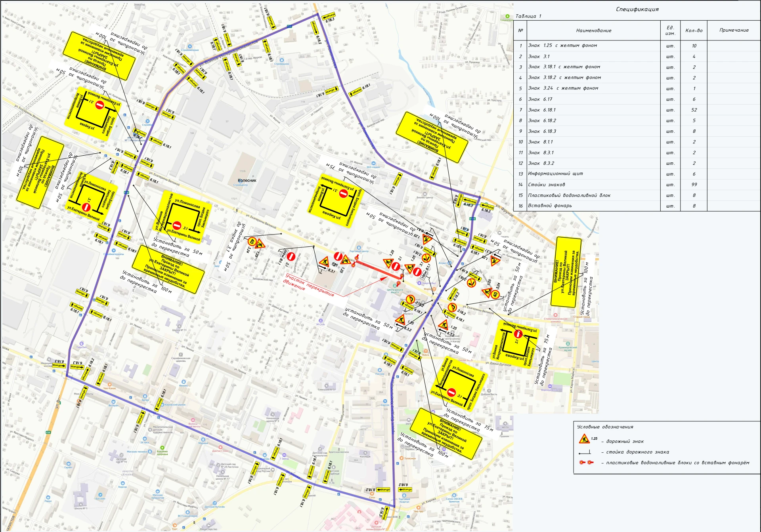
Task: Select the 'Информационный щит' table row
Action: click(637, 174)
